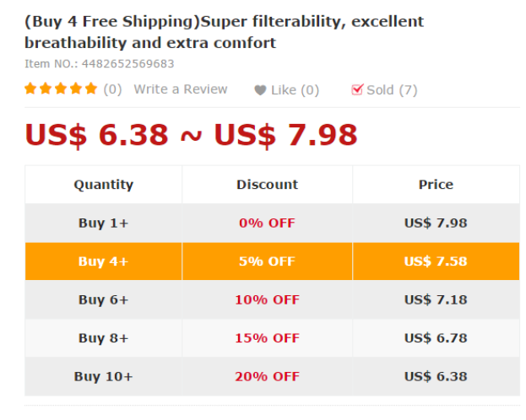Click the Sold checkmark icon
The image size is (526, 420).
(x=357, y=89)
